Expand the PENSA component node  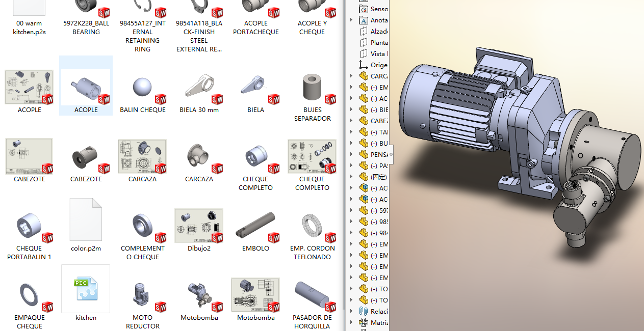tap(351, 154)
